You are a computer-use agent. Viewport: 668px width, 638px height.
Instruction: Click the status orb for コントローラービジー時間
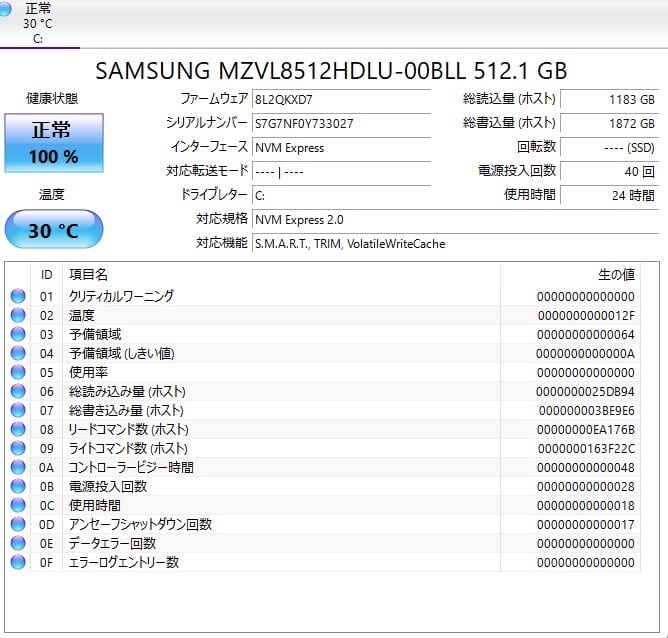18,467
